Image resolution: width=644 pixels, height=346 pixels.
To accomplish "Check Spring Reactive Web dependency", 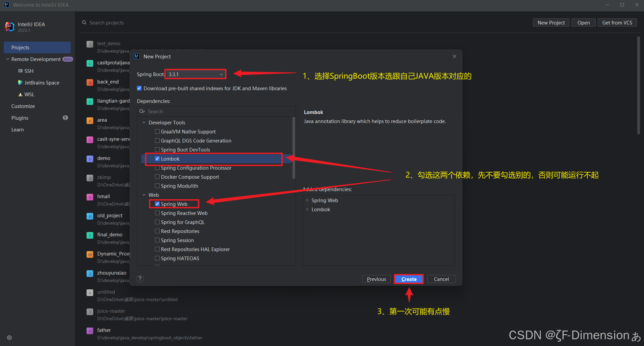I will [x=157, y=213].
